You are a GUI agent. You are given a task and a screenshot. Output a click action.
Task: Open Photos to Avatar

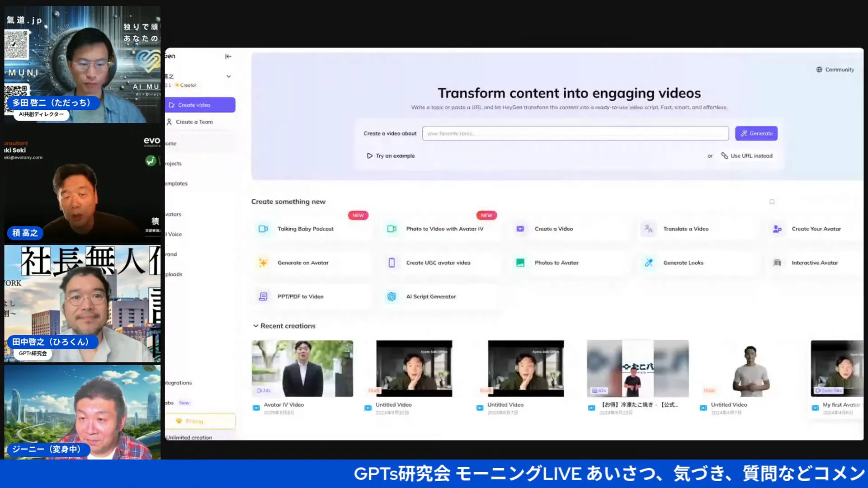pos(569,263)
